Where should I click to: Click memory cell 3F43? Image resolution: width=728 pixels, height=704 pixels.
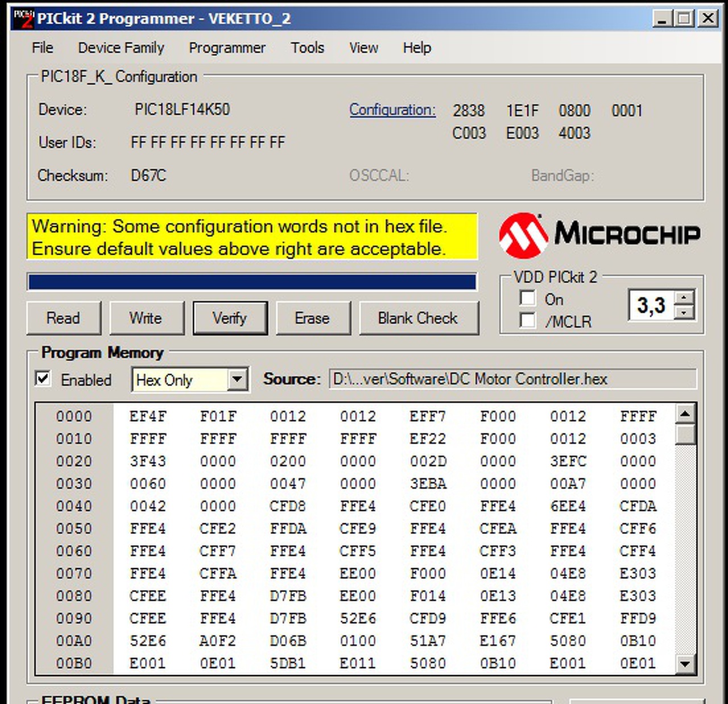(148, 461)
